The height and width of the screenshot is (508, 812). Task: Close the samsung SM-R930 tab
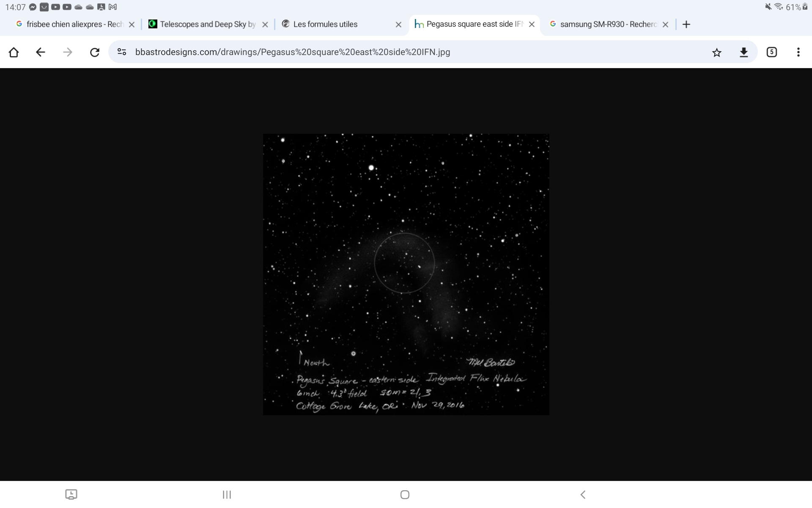[665, 24]
